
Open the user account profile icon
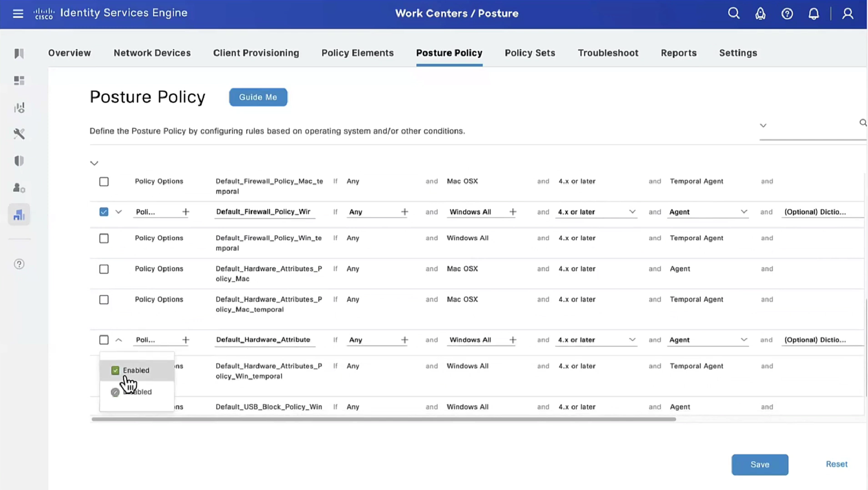848,14
